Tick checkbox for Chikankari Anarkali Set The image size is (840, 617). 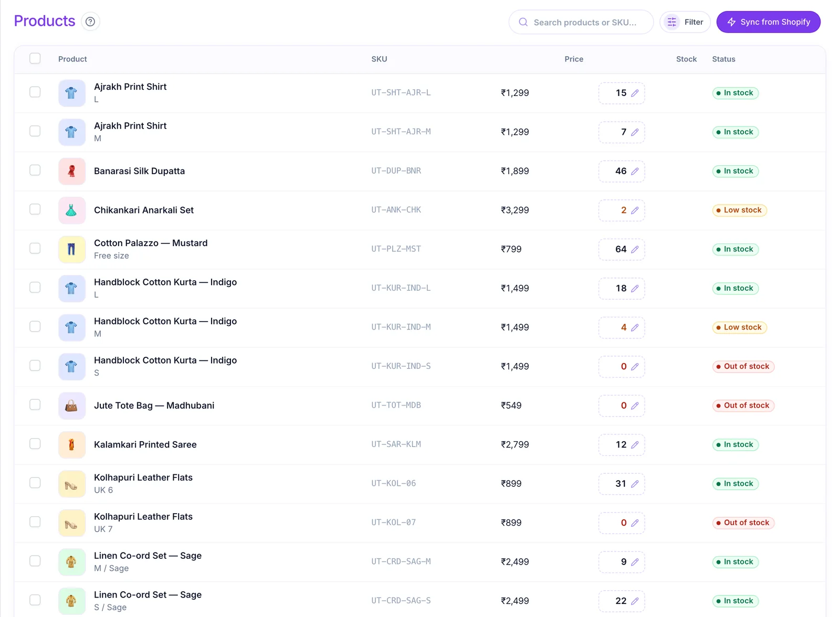pos(35,209)
